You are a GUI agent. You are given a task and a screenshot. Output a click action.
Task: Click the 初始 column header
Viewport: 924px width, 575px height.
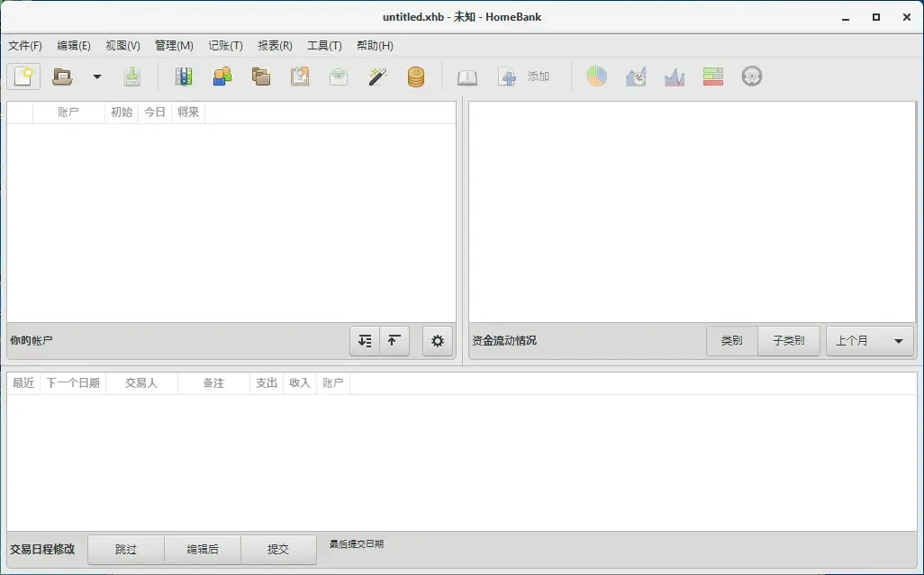(122, 112)
